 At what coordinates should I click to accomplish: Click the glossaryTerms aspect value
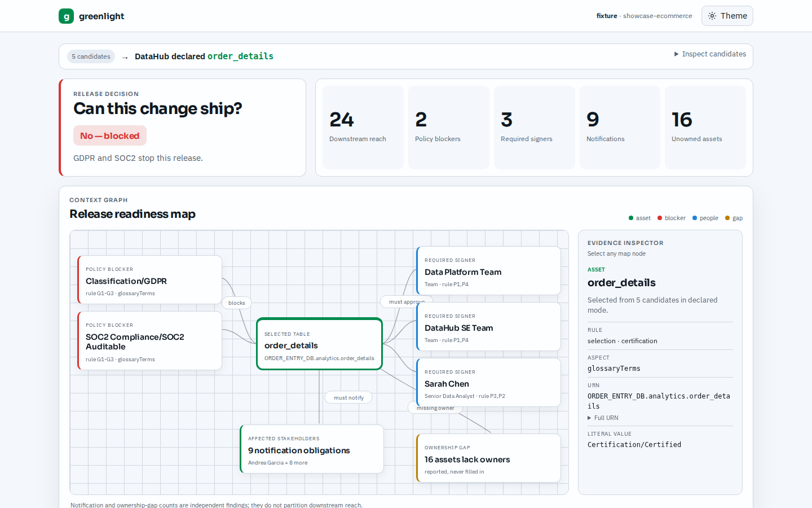pos(614,369)
